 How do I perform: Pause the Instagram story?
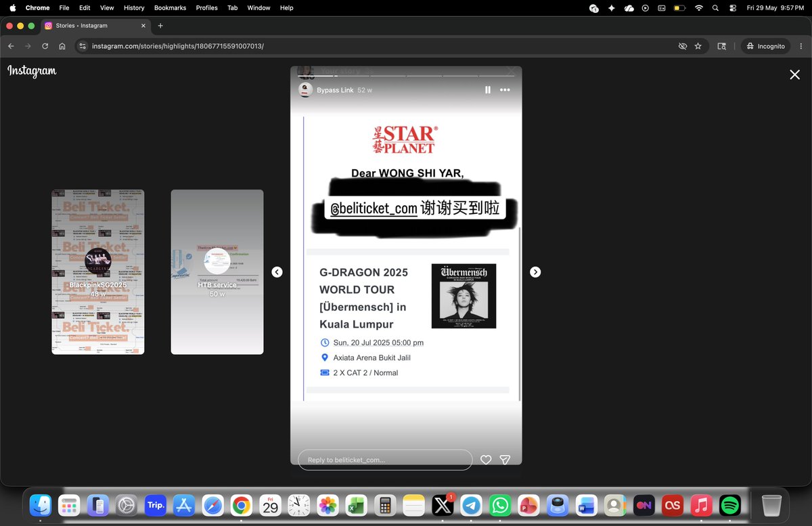pyautogui.click(x=487, y=90)
